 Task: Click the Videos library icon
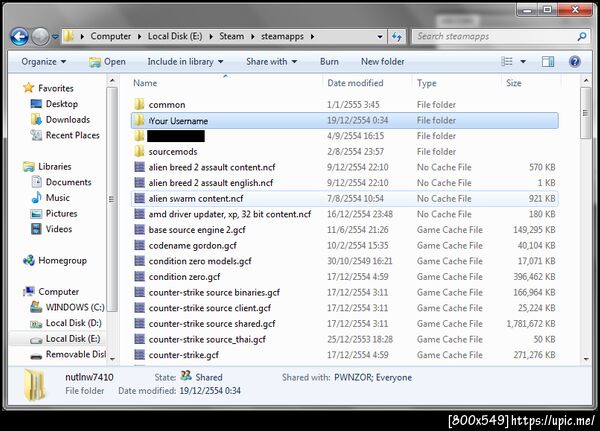click(x=36, y=229)
